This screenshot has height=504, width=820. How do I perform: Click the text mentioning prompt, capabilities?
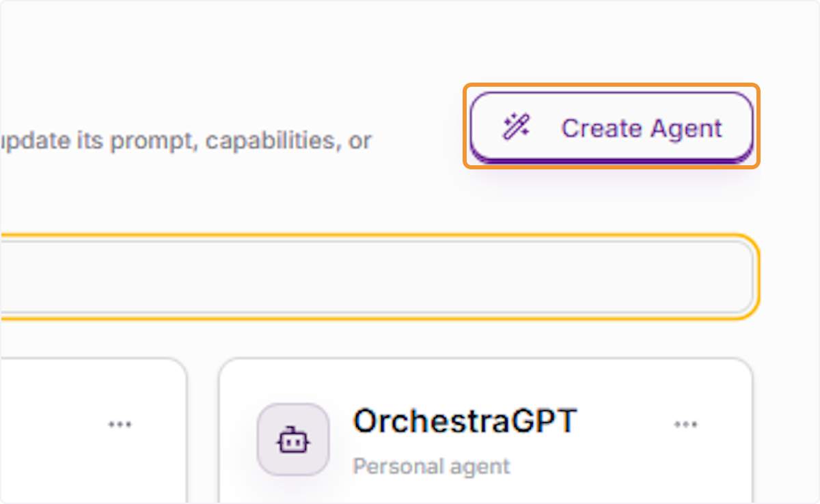(x=186, y=141)
